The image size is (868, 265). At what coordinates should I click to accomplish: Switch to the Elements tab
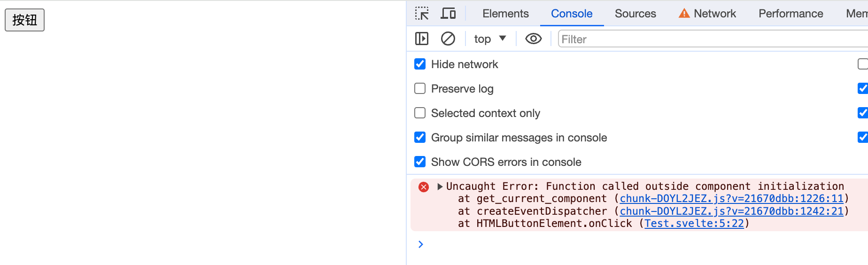tap(505, 14)
